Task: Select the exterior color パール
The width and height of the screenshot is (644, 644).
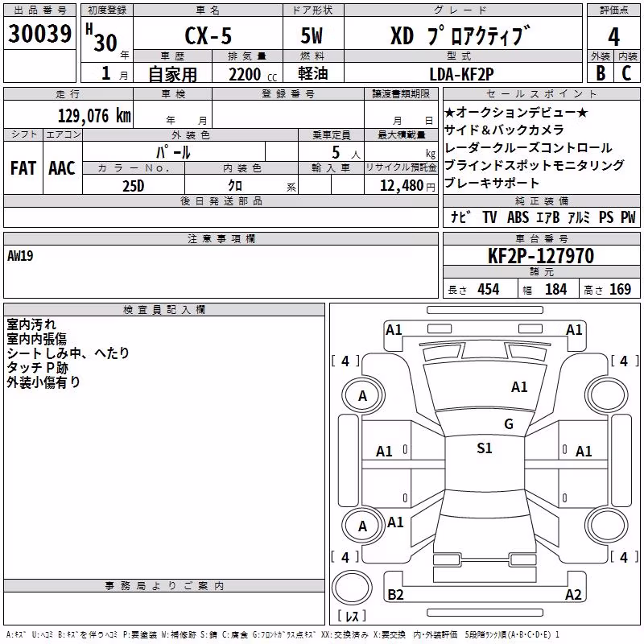Action: pos(173,152)
